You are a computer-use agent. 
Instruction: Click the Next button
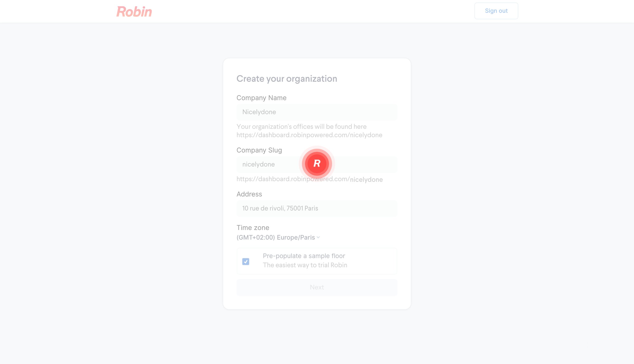point(317,287)
